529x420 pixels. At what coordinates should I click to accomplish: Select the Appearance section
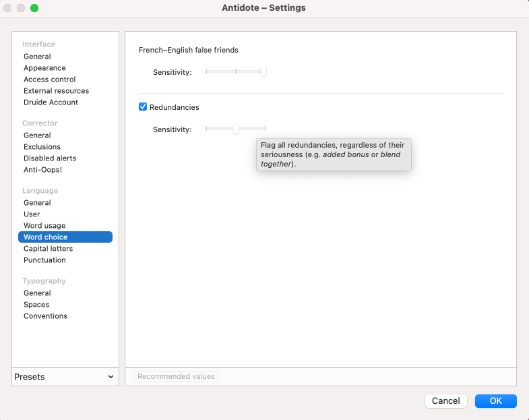point(44,68)
